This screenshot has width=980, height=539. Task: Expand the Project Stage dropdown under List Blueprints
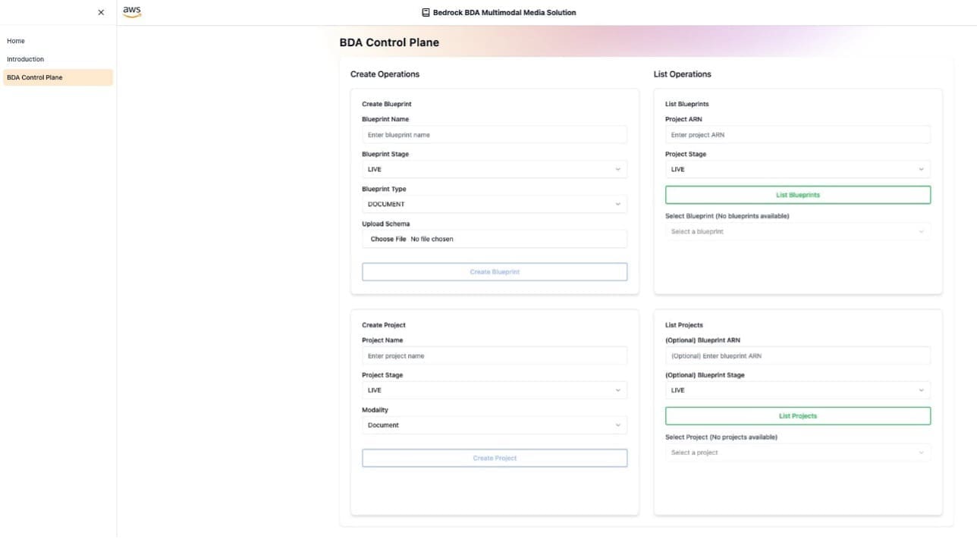pyautogui.click(x=798, y=168)
